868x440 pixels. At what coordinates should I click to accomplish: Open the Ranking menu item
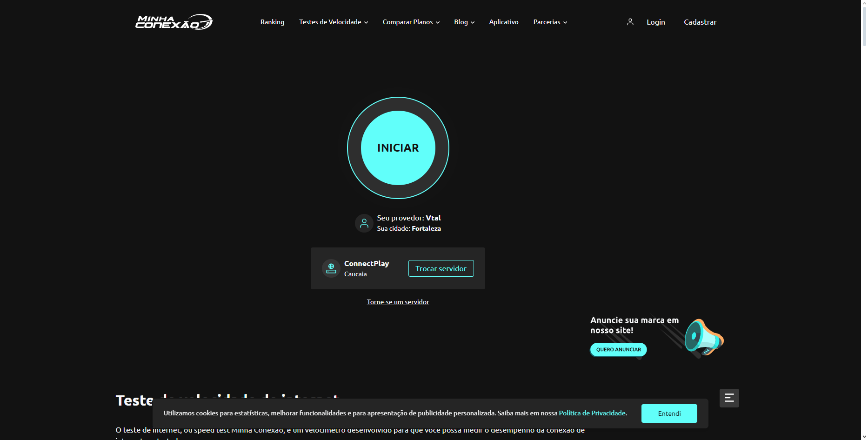(x=272, y=22)
